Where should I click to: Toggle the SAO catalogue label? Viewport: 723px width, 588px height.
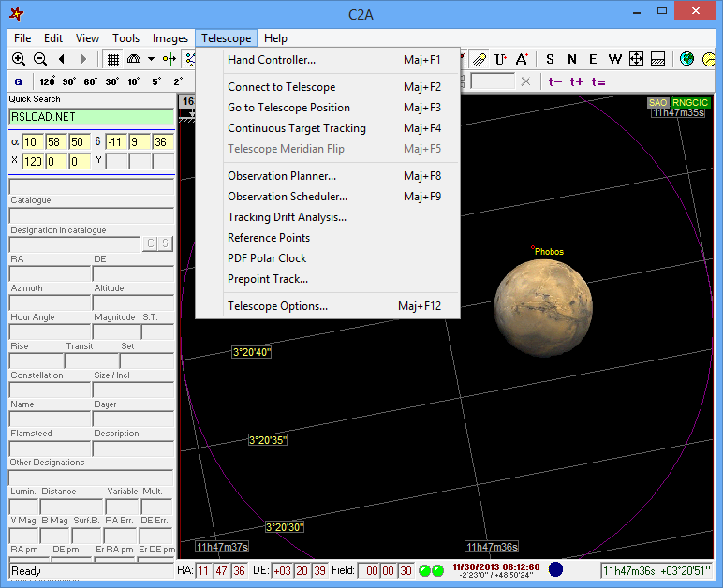click(x=657, y=102)
